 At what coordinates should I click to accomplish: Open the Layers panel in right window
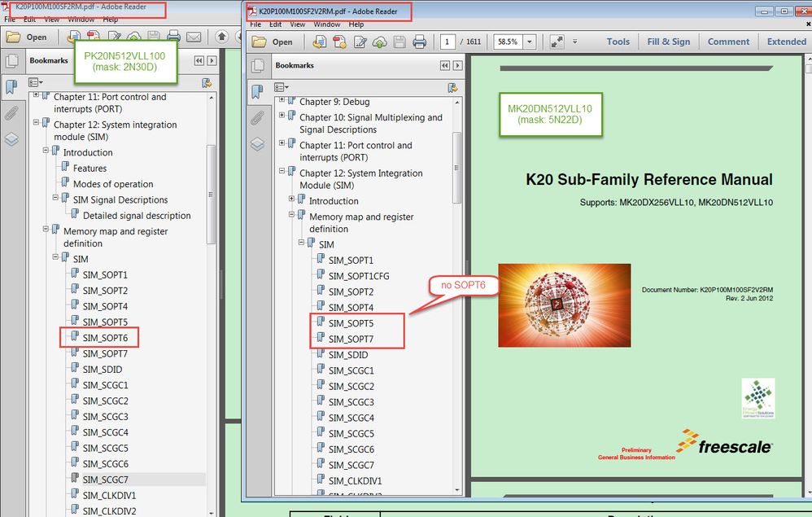click(x=257, y=144)
